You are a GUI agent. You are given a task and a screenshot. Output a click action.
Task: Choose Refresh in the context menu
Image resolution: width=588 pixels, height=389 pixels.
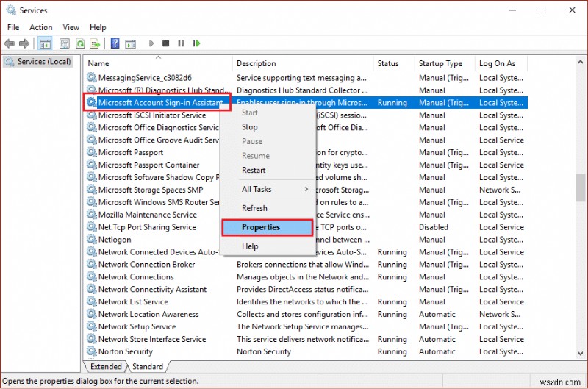[x=268, y=208]
